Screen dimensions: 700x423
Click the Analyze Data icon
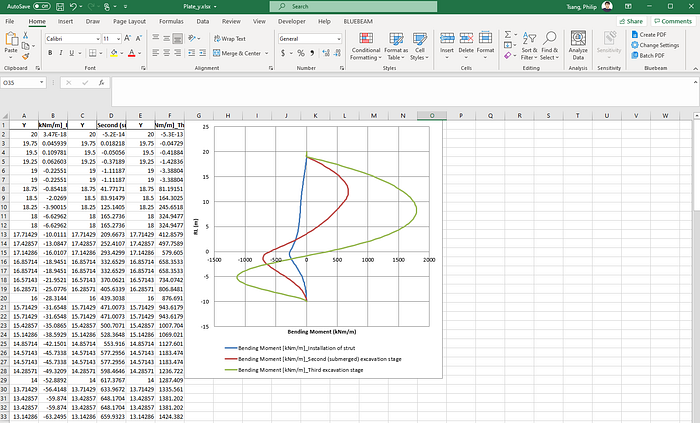(x=578, y=39)
